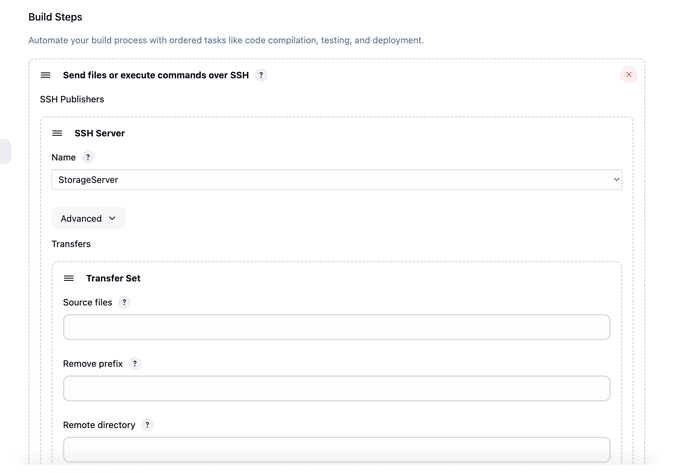Select the Remote directory input

click(x=336, y=449)
